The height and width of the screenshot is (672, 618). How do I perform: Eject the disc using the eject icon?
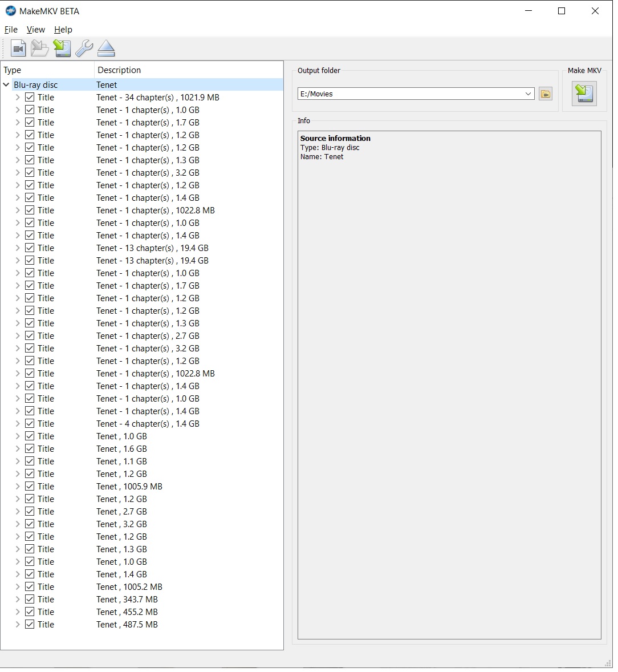106,48
